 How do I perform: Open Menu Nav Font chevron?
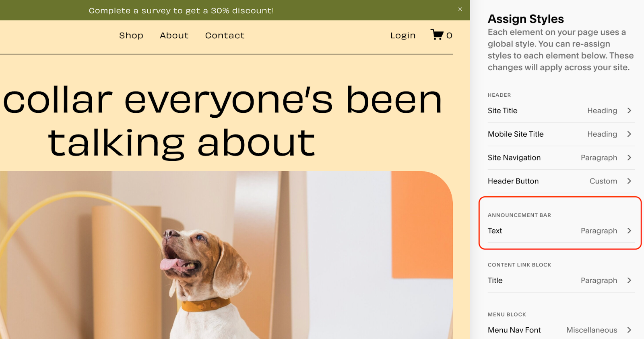click(629, 330)
